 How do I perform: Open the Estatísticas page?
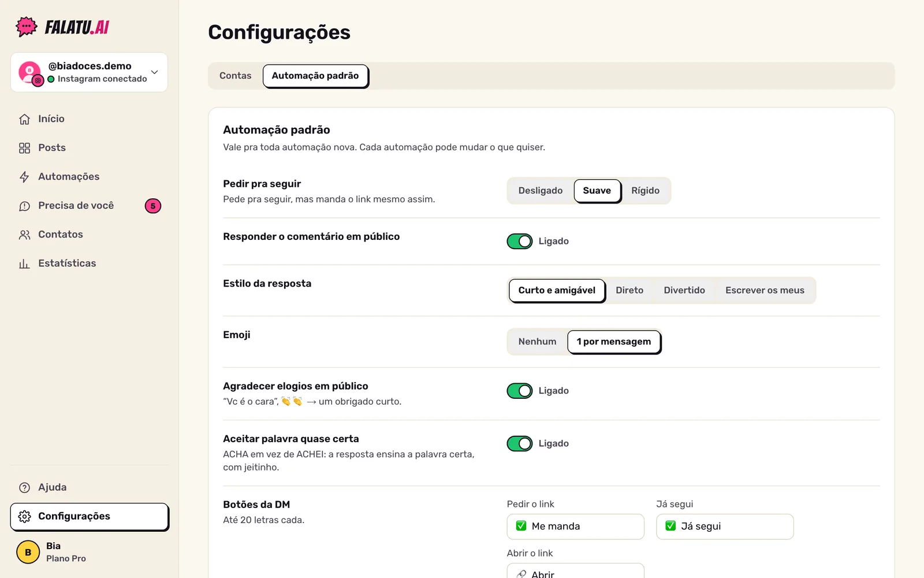(90, 264)
